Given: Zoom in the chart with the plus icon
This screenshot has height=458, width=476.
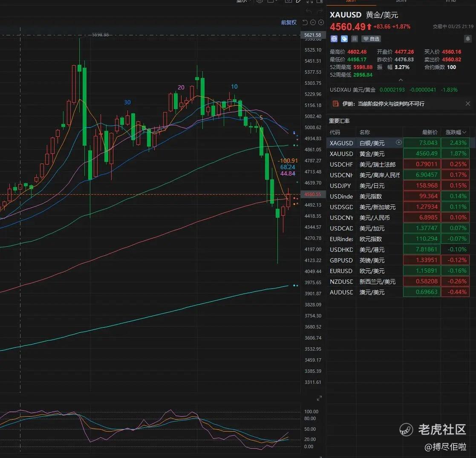Looking at the screenshot, I should click(x=321, y=23).
